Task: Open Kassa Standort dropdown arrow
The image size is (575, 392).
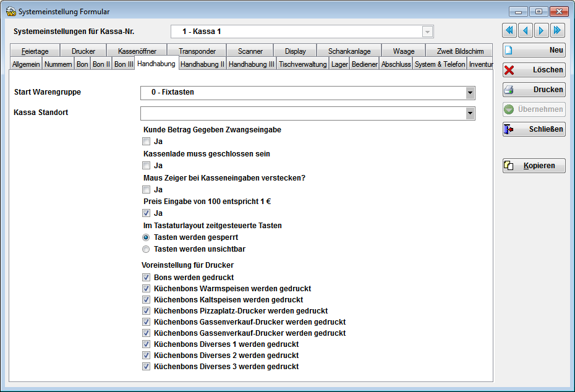Action: point(470,114)
